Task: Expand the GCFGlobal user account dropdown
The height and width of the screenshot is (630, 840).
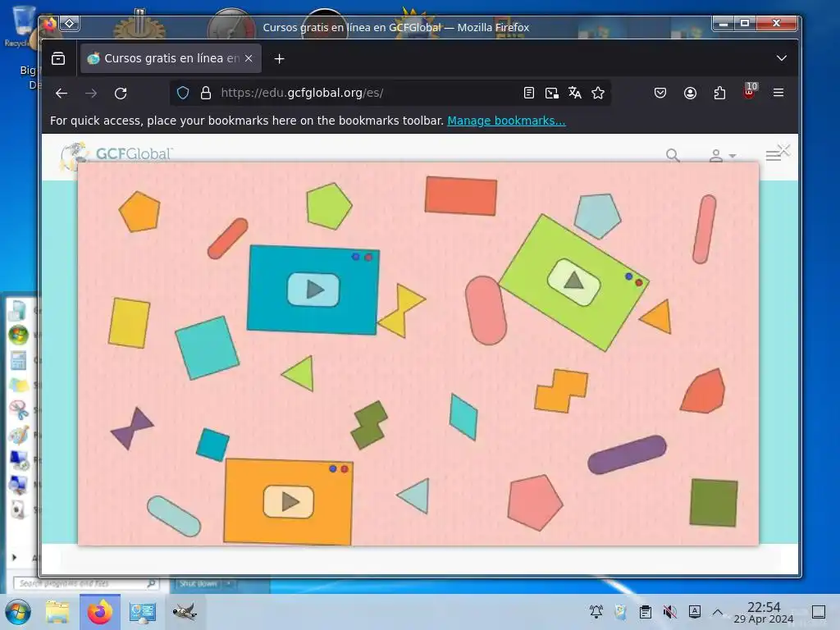Action: [x=722, y=155]
